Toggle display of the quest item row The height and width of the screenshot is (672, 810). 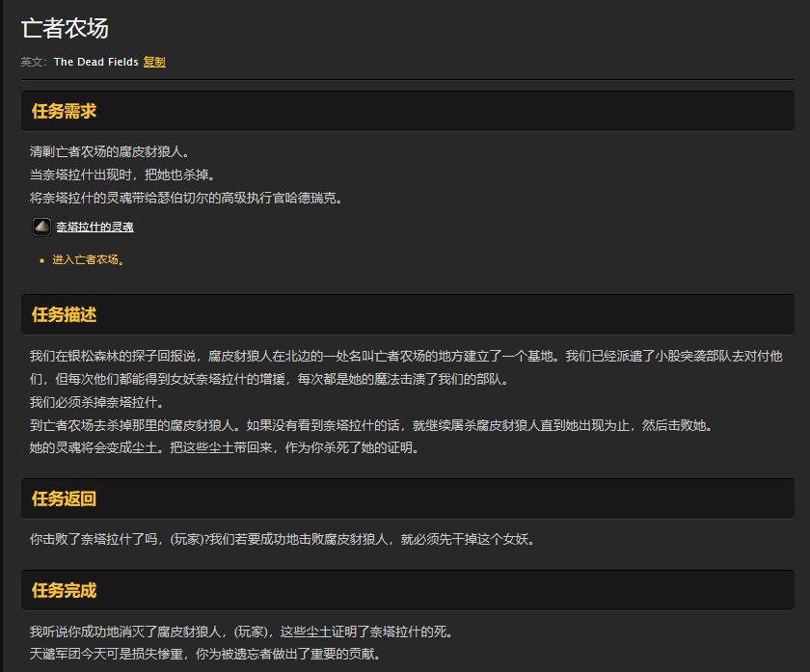pos(96,227)
